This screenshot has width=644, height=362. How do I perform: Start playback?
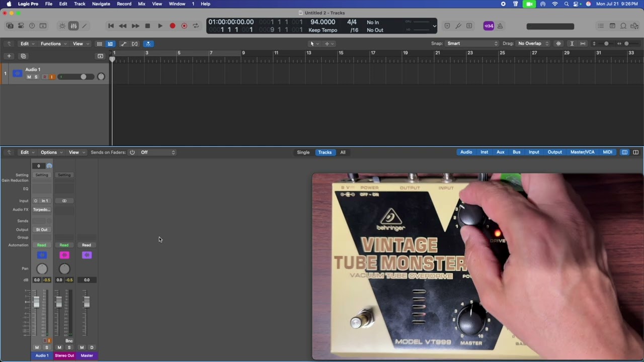coord(160,26)
